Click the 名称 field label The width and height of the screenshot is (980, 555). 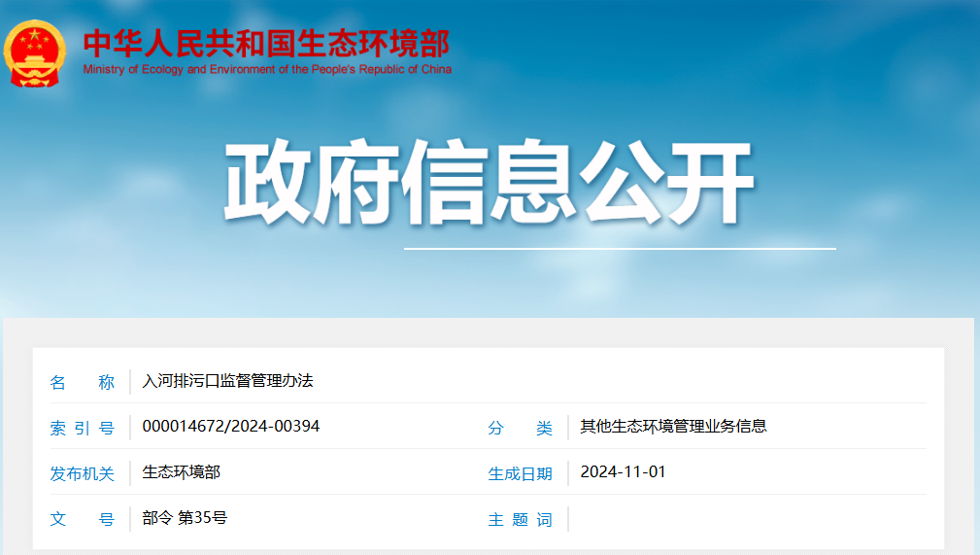click(x=83, y=382)
